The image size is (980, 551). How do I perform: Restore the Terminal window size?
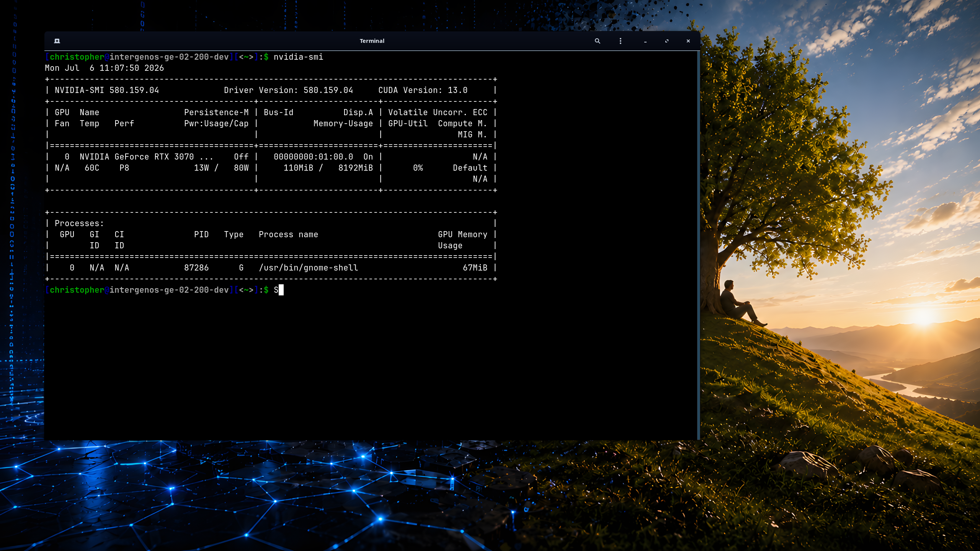tap(667, 41)
